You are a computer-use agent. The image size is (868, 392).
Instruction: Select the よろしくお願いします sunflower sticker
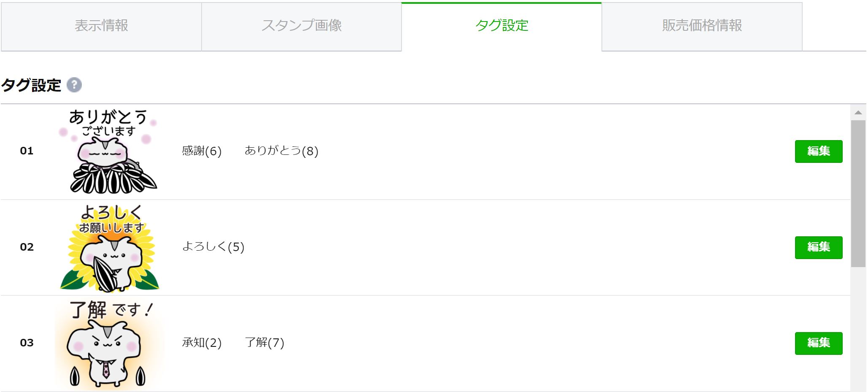[x=110, y=248]
